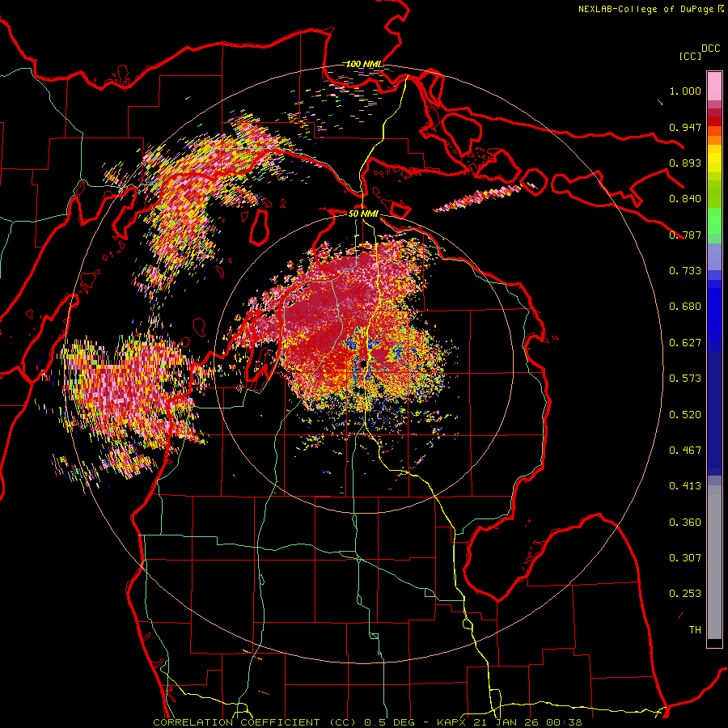Click the 0.840 scale label
The height and width of the screenshot is (728, 728).
point(685,199)
